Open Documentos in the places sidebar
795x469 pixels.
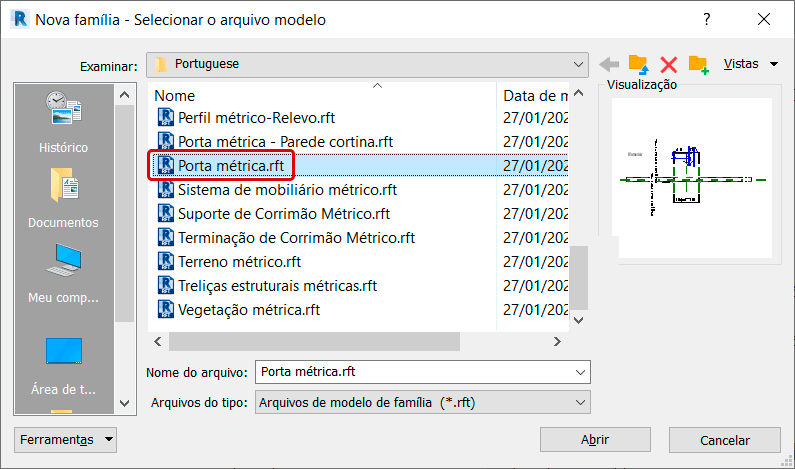63,198
